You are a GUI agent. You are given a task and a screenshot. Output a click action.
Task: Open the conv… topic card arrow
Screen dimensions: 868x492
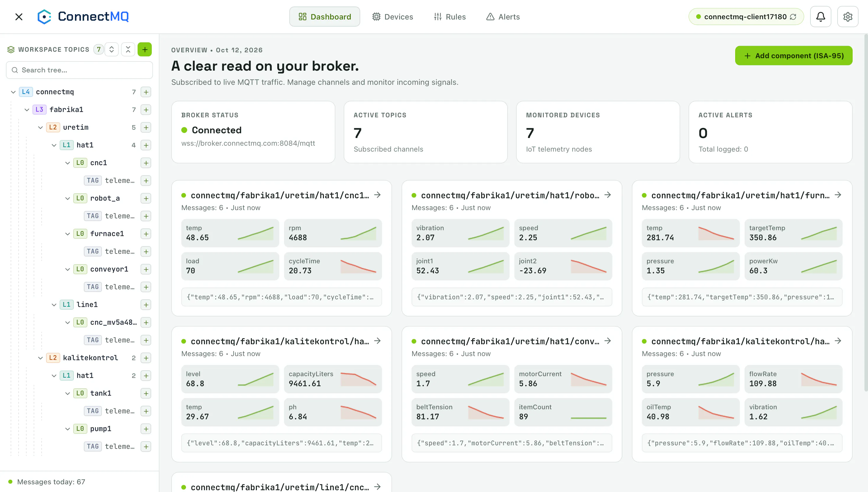pyautogui.click(x=608, y=341)
